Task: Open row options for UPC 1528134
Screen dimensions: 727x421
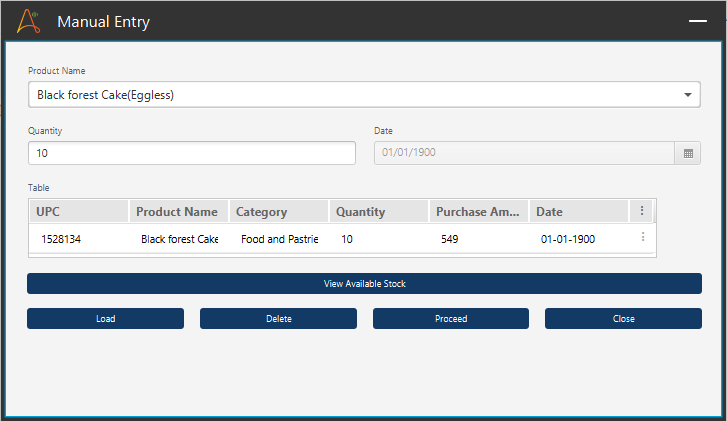Action: 643,237
